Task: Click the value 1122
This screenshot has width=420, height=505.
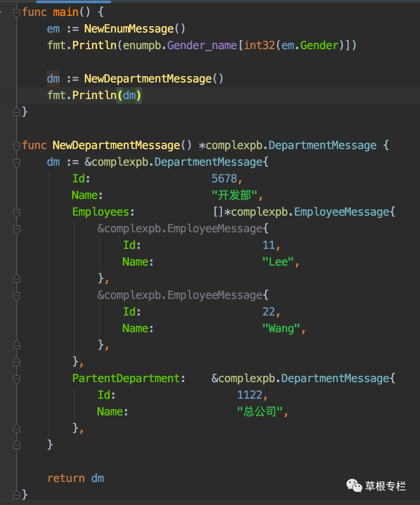Action: pos(250,395)
